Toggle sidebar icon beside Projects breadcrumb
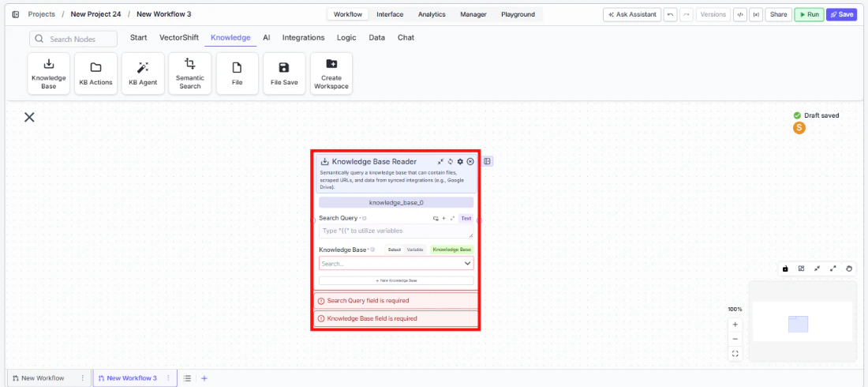868x387 pixels. tap(16, 14)
